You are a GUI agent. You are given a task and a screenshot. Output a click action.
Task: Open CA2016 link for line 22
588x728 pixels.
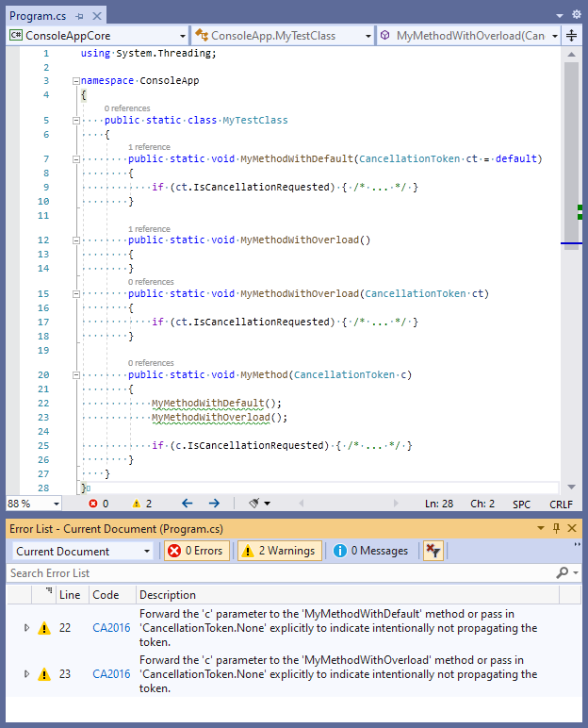(111, 628)
